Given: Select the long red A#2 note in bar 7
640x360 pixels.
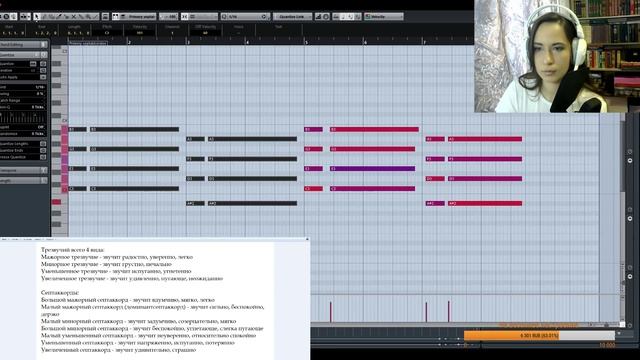Looking at the screenshot, I should [x=485, y=203].
